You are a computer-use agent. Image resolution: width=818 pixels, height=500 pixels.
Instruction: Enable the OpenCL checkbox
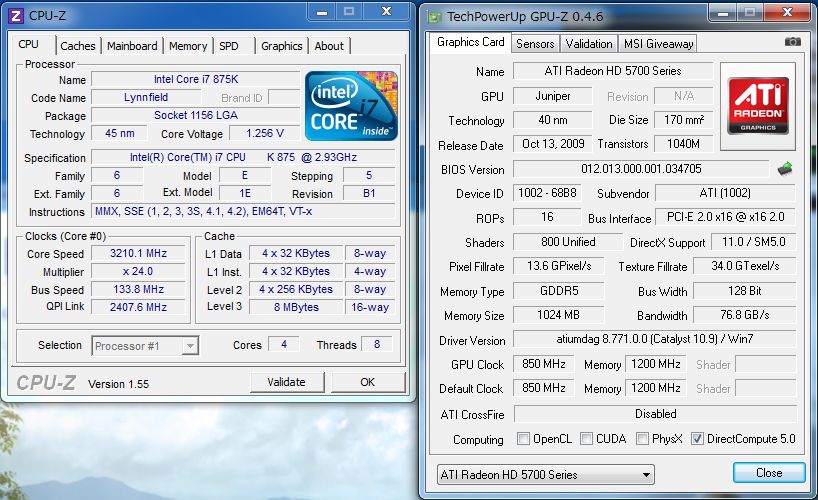point(523,438)
